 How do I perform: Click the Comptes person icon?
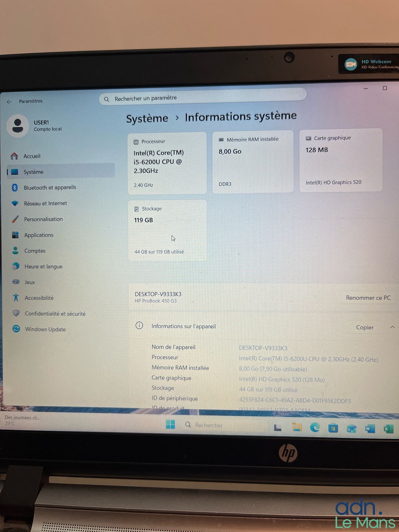[x=16, y=250]
